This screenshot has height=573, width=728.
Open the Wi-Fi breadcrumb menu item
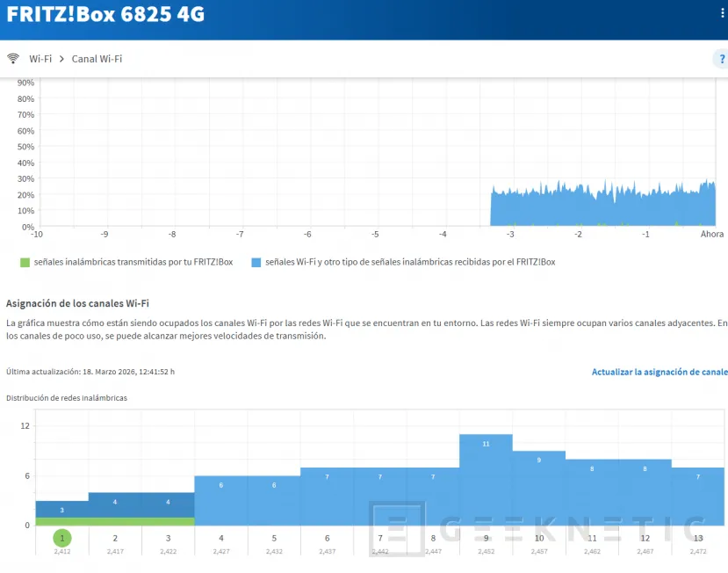point(40,58)
